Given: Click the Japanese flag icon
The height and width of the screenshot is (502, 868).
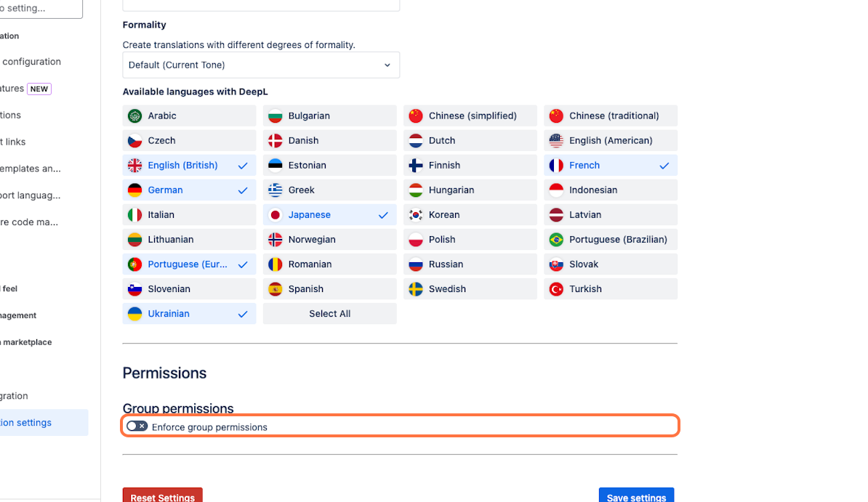Looking at the screenshot, I should coord(275,215).
